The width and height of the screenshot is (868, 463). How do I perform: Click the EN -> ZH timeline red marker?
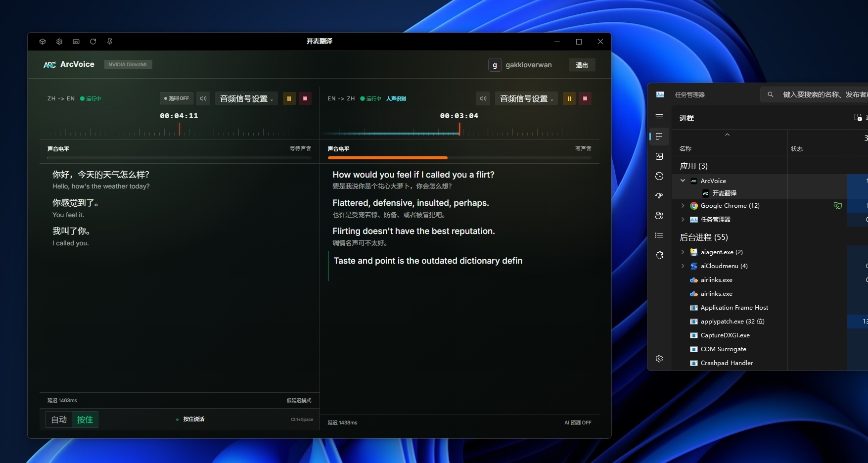tap(459, 129)
